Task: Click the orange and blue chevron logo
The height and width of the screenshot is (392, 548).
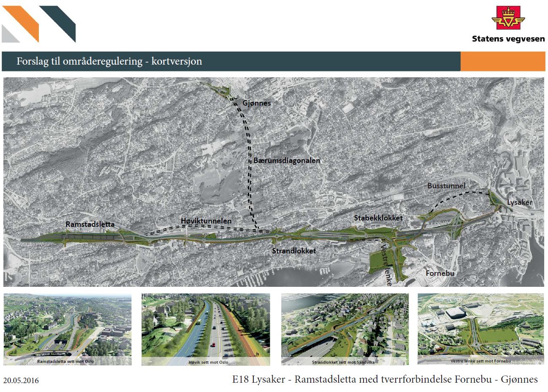Action: [39, 24]
